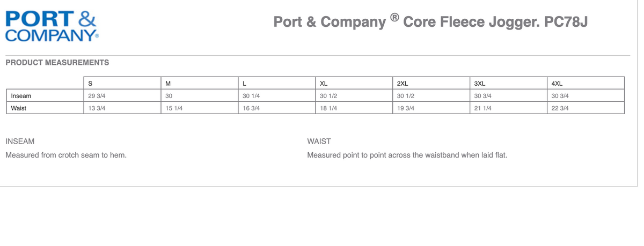Screen dimensions: 644x246
Task: Click the 22 3/4 waist cell
Action: (x=560, y=108)
